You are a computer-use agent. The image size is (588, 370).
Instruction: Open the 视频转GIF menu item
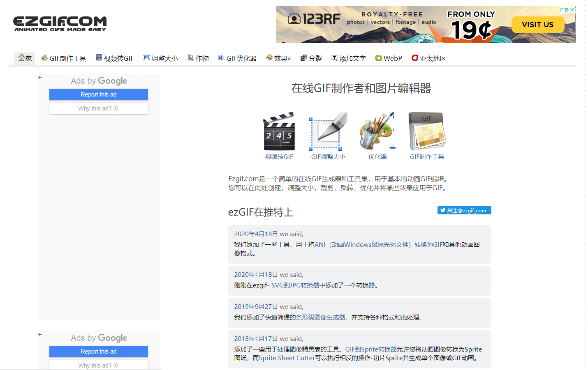115,58
